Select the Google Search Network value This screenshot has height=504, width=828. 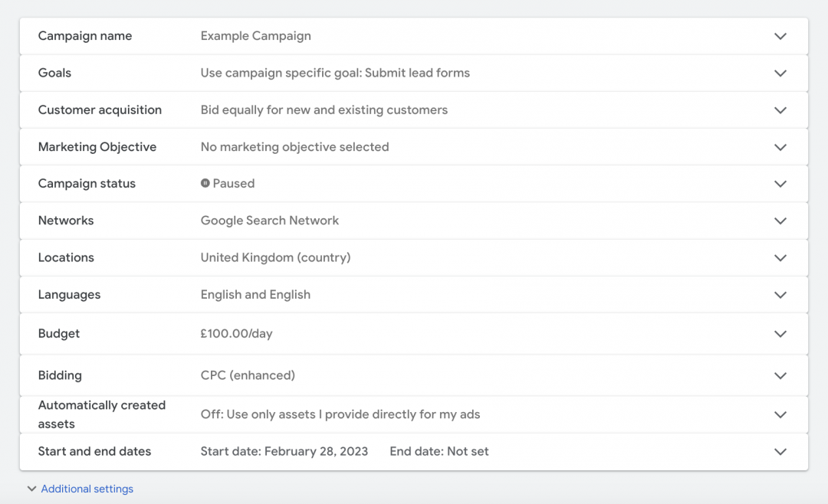[x=269, y=221]
